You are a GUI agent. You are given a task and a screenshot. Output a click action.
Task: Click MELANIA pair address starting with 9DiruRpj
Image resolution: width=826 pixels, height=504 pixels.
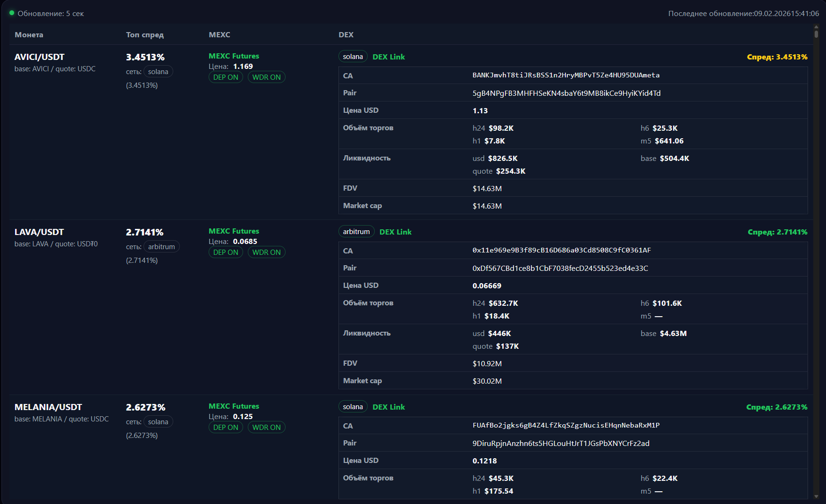(x=561, y=444)
